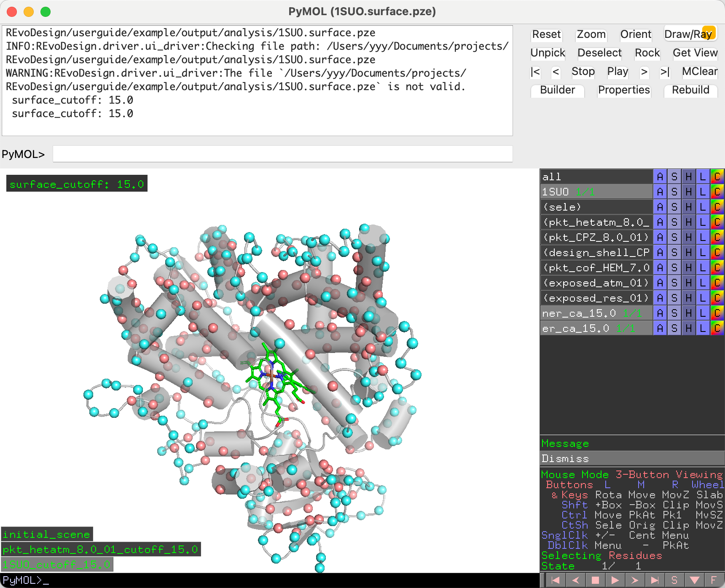The height and width of the screenshot is (588, 725).
Task: Select the 1SUO_cutoff_15.0 scene button
Action: point(56,565)
